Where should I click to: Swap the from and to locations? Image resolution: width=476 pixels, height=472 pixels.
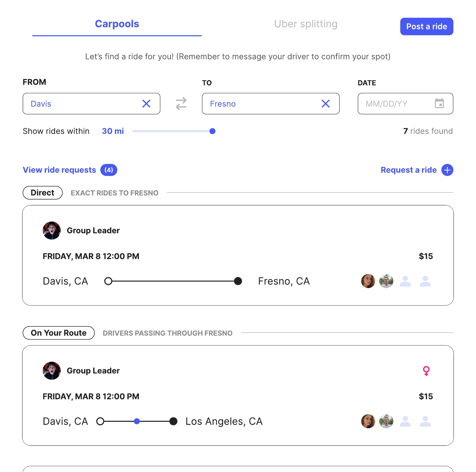(x=181, y=104)
